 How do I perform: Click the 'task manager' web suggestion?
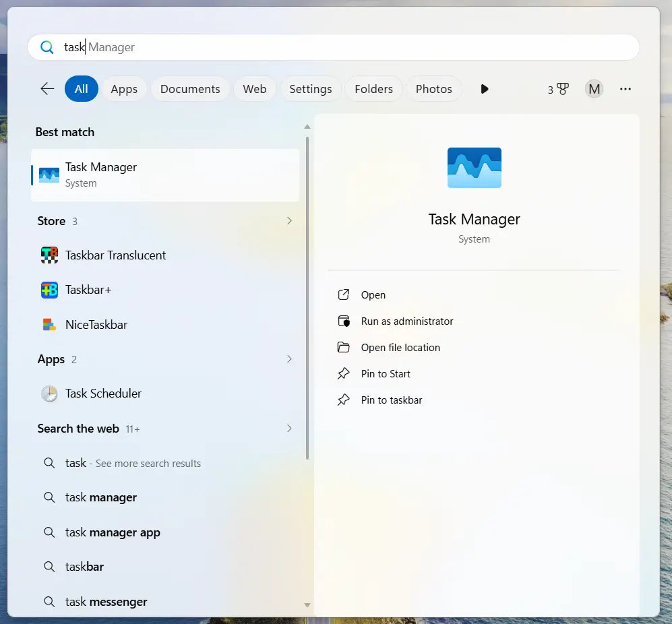click(x=165, y=497)
